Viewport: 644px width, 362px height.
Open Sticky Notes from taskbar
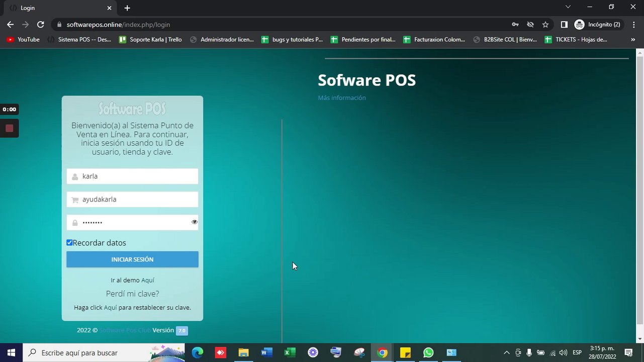(405, 352)
